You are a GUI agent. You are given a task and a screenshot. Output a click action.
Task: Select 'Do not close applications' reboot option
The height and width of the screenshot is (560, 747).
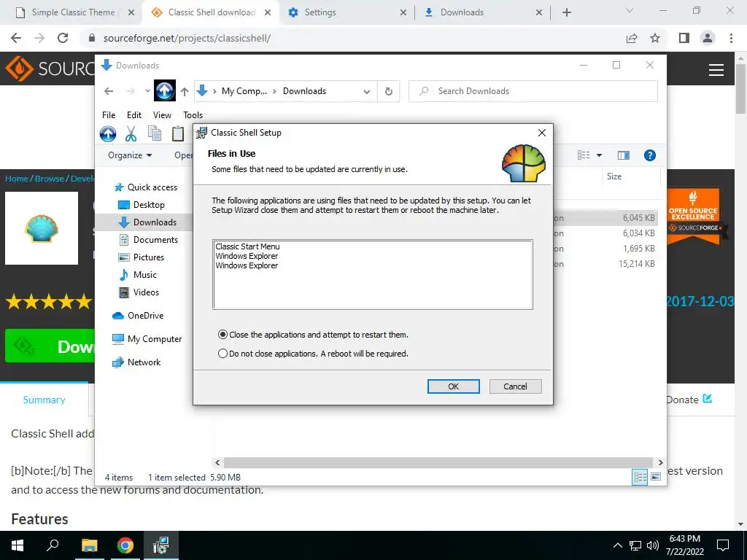pos(313,354)
